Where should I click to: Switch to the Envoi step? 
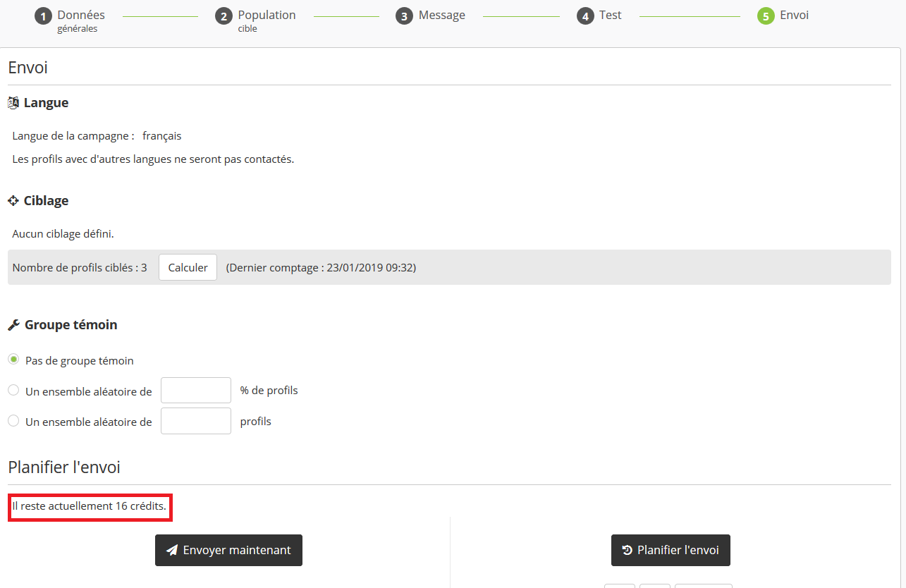click(x=793, y=16)
